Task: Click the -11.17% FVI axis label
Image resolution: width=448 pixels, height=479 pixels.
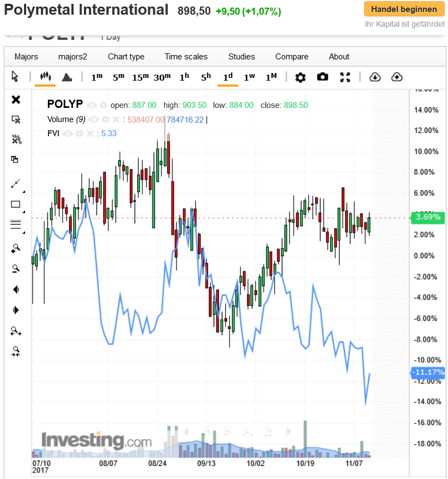Action: coord(428,372)
